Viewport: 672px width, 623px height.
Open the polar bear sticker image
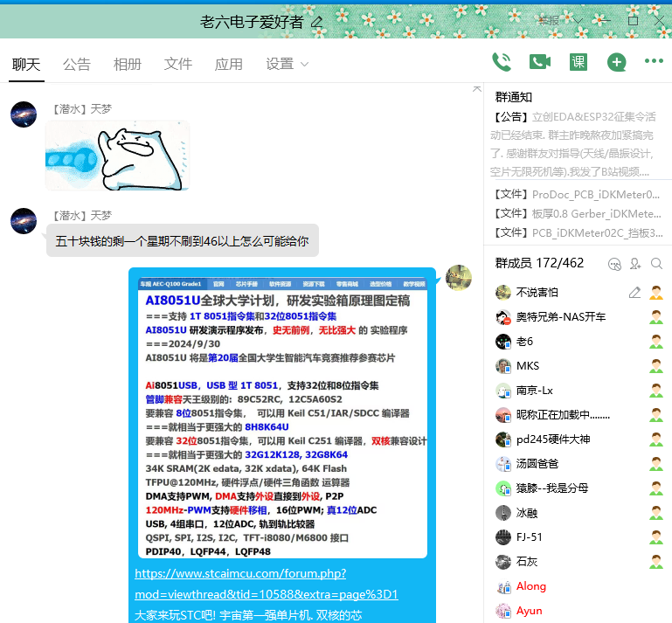point(117,156)
